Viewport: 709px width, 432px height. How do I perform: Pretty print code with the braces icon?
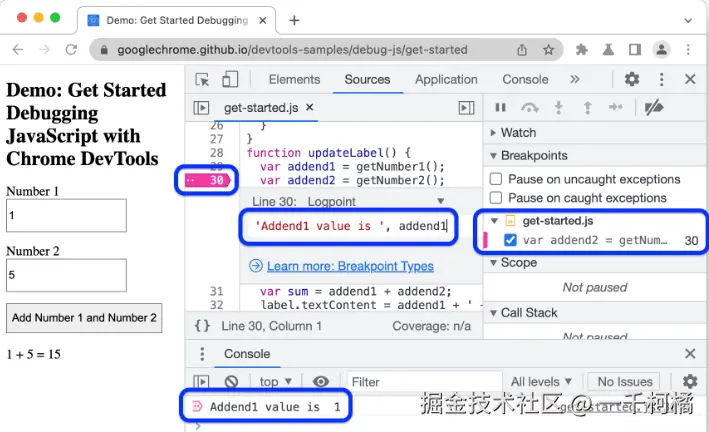(202, 326)
